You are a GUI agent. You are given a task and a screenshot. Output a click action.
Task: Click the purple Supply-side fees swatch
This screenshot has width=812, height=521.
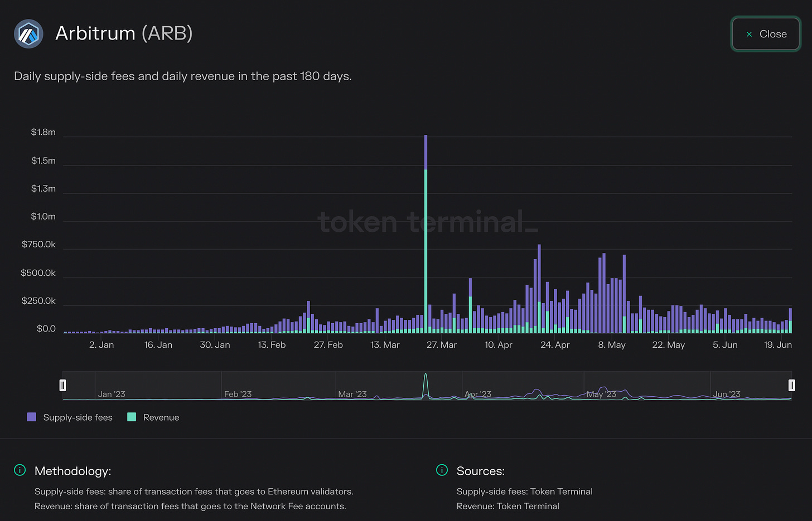[32, 417]
